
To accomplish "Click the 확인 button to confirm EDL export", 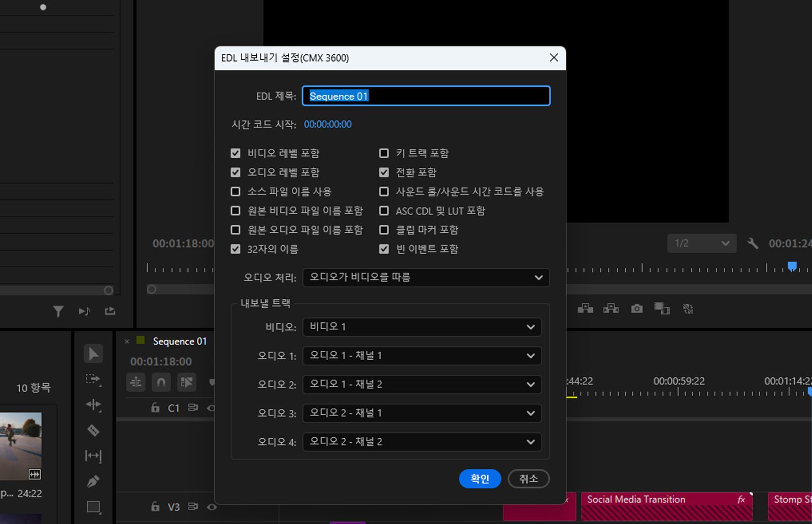I will tap(480, 478).
